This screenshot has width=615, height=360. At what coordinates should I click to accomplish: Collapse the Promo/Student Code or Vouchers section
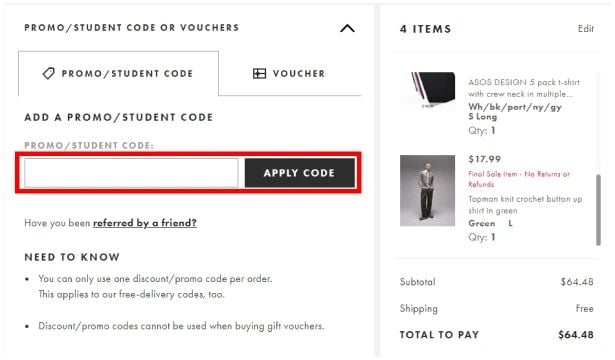[347, 28]
